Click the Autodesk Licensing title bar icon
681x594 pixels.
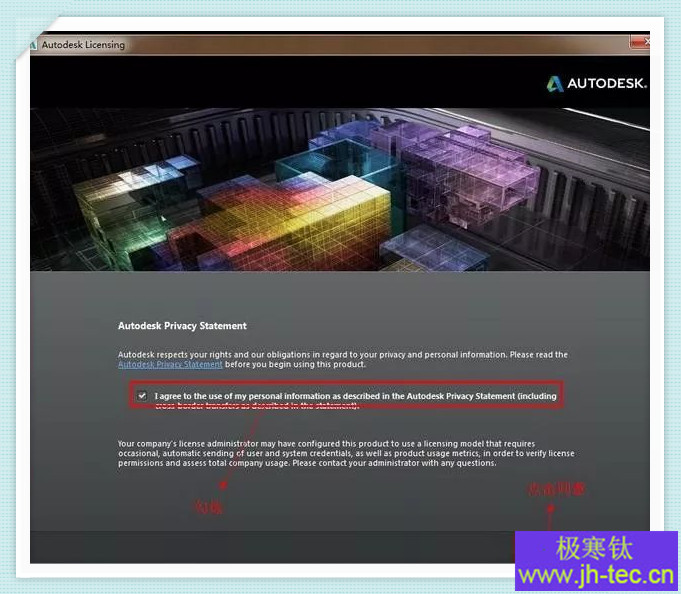(33, 45)
